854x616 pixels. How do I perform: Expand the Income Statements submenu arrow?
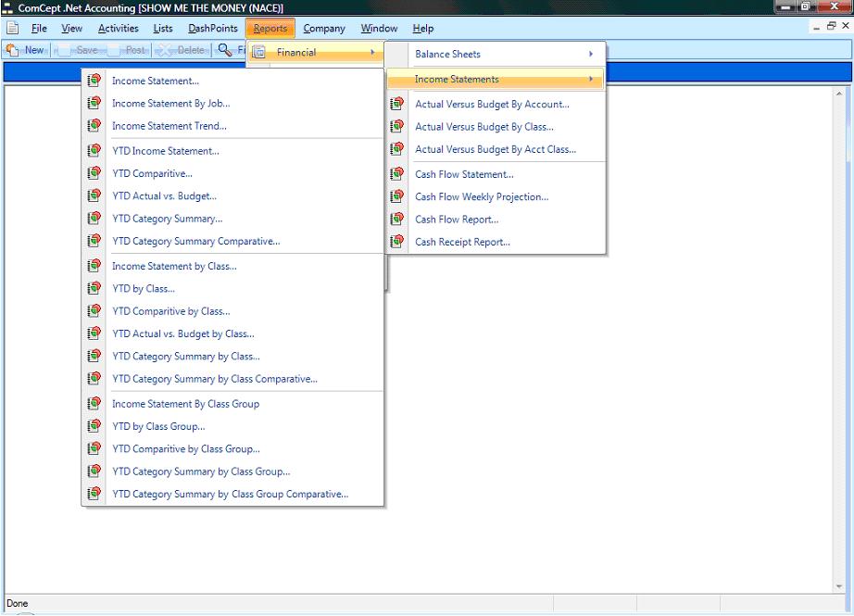click(590, 80)
